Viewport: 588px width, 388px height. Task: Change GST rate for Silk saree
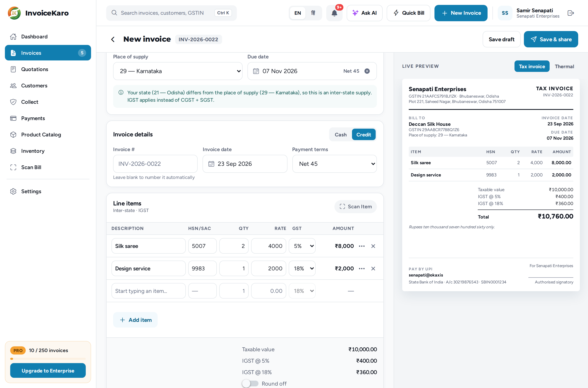point(302,246)
